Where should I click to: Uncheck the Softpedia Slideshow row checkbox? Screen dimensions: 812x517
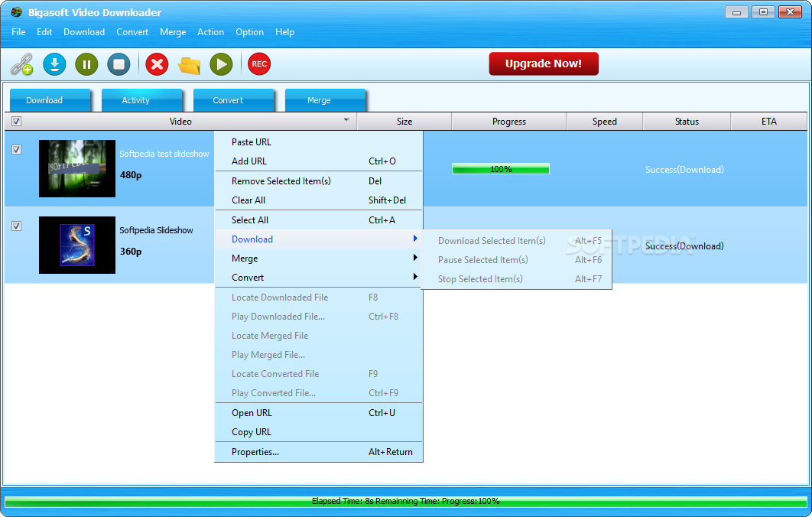17,226
